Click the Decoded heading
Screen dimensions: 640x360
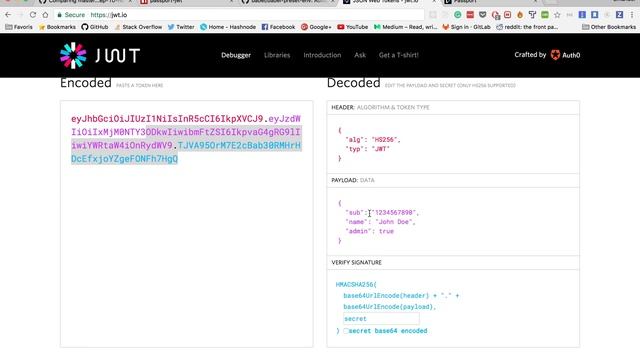click(x=353, y=83)
